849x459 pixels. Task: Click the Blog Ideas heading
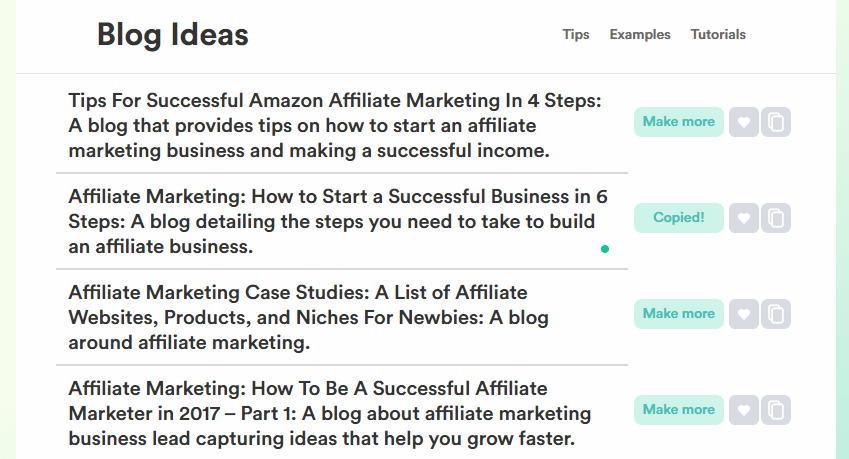click(173, 35)
